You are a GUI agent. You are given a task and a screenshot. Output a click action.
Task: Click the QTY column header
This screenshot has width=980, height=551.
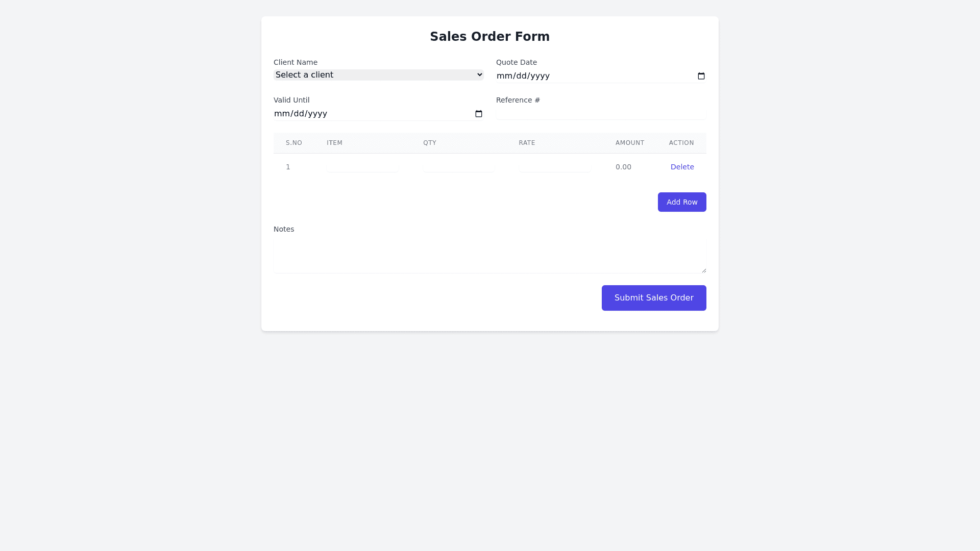(430, 143)
